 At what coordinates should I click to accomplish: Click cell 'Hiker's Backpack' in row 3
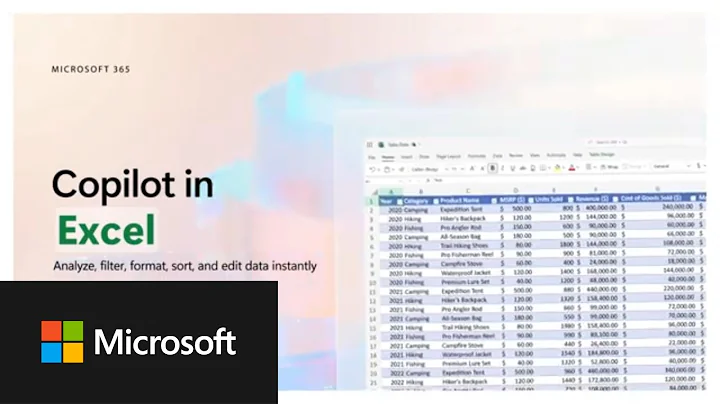[463, 219]
